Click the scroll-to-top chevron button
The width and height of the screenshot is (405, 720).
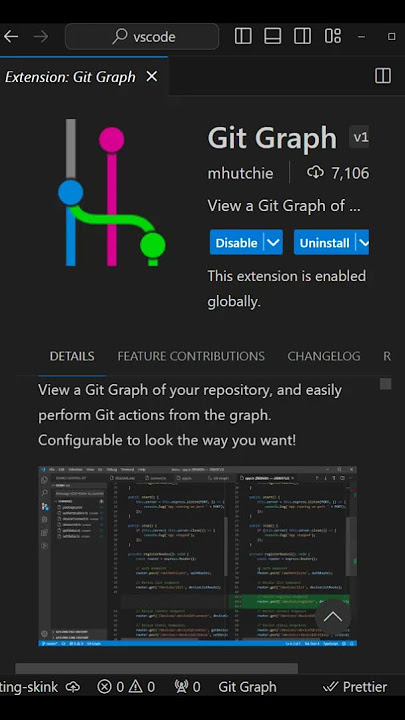click(333, 617)
